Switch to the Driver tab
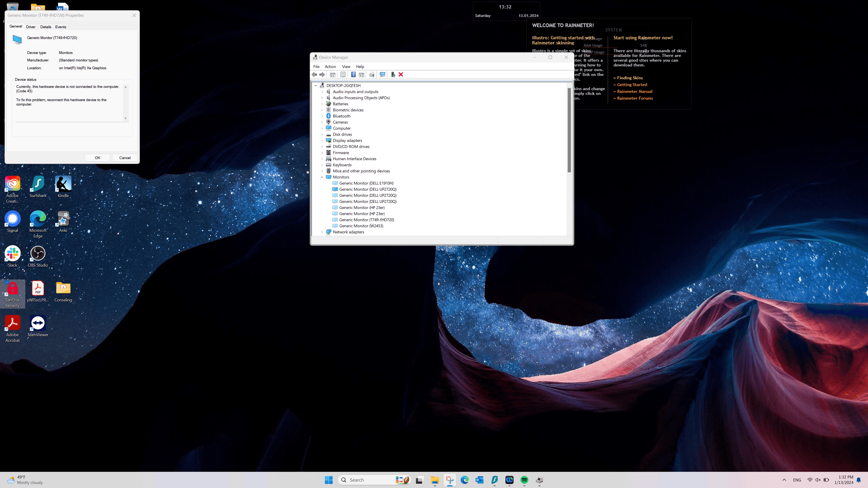This screenshot has height=488, width=868. point(31,27)
